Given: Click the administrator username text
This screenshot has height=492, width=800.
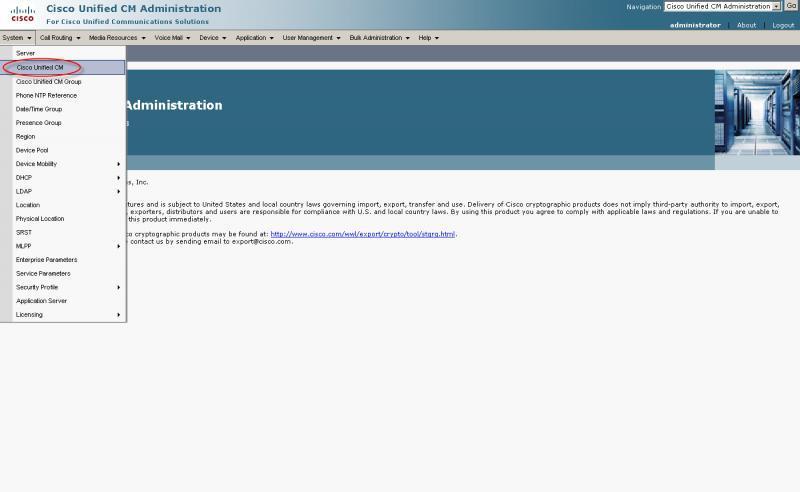Looking at the screenshot, I should click(695, 25).
